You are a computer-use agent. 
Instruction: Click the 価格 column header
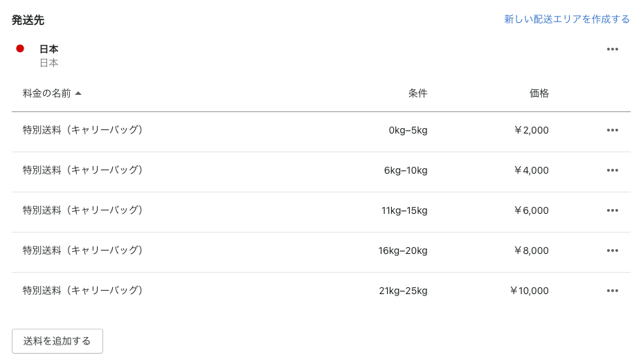click(539, 93)
